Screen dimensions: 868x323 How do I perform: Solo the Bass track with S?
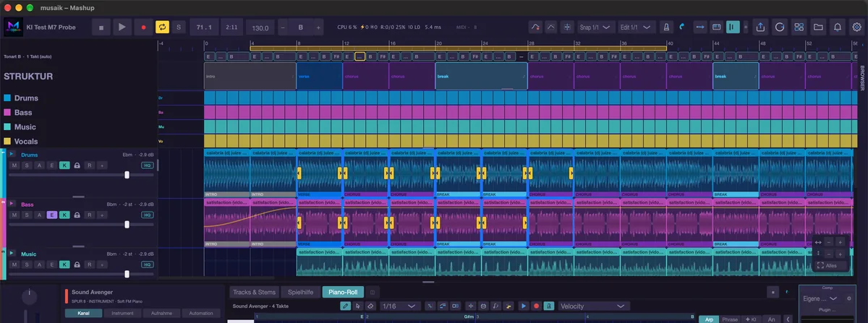click(26, 215)
